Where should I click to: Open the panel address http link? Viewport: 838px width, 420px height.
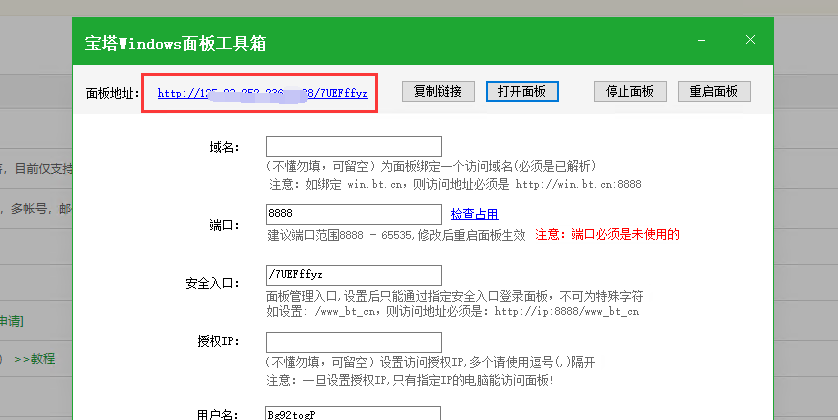pos(262,94)
